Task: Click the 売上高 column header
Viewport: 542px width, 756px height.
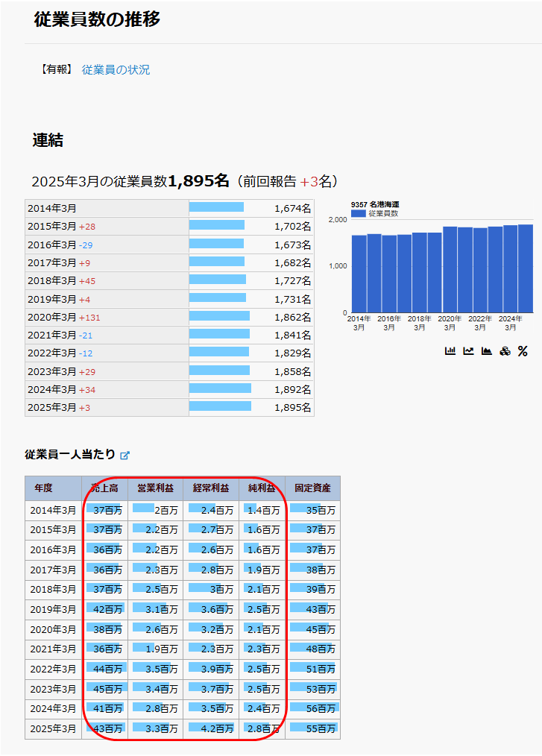Action: pos(104,488)
